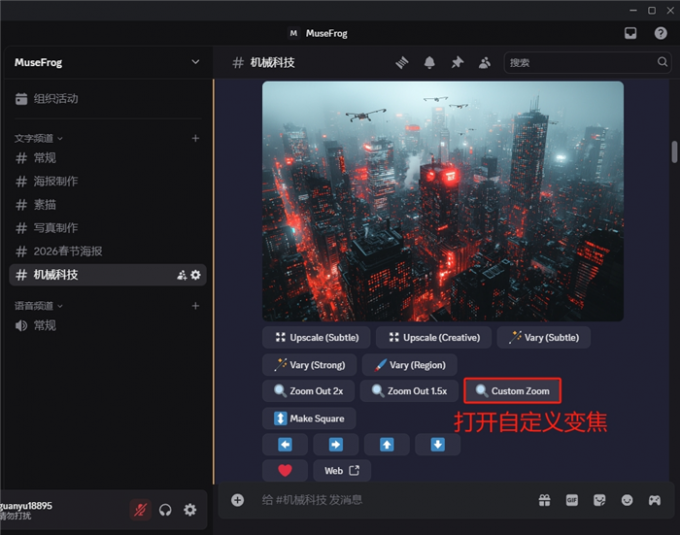Open the generated cyberpunk city image

[x=443, y=201]
